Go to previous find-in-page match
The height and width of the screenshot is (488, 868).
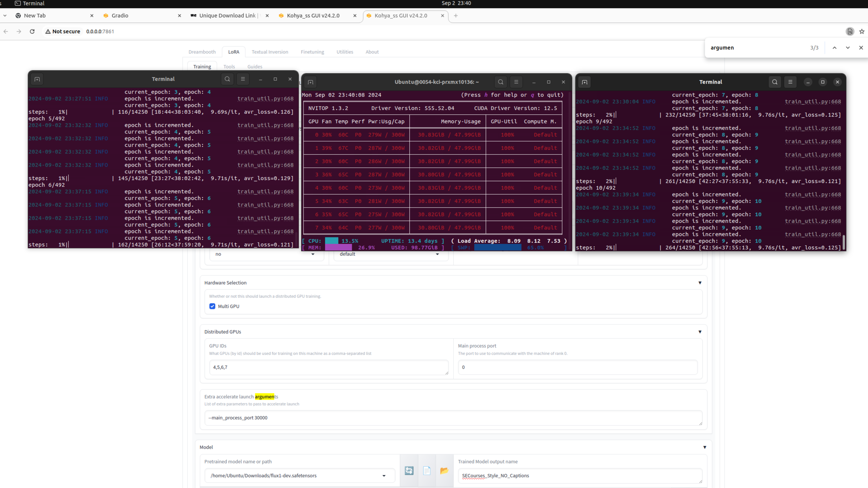click(x=834, y=47)
